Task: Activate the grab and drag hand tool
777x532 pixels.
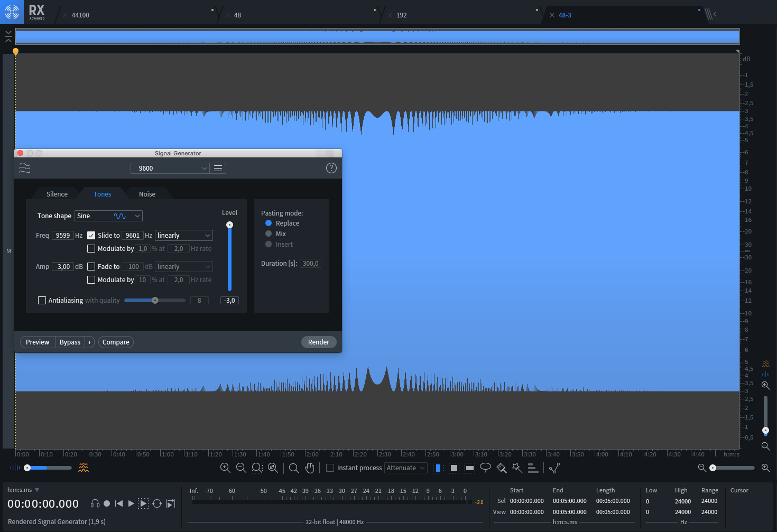Action: (310, 468)
